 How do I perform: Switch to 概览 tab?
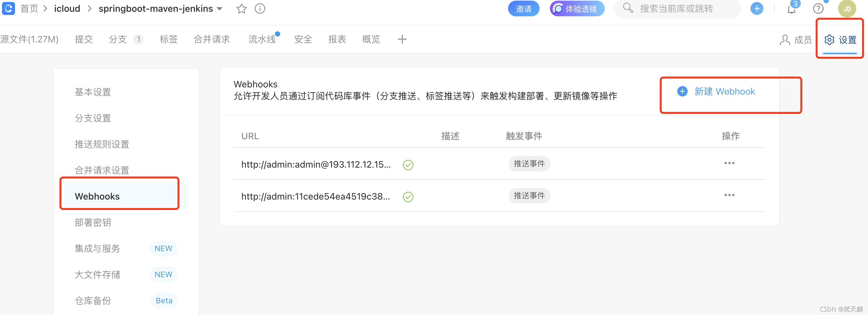(x=371, y=39)
